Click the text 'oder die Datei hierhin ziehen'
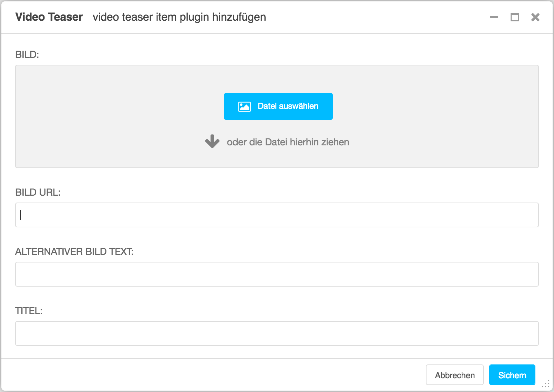The width and height of the screenshot is (554, 392). pos(288,142)
